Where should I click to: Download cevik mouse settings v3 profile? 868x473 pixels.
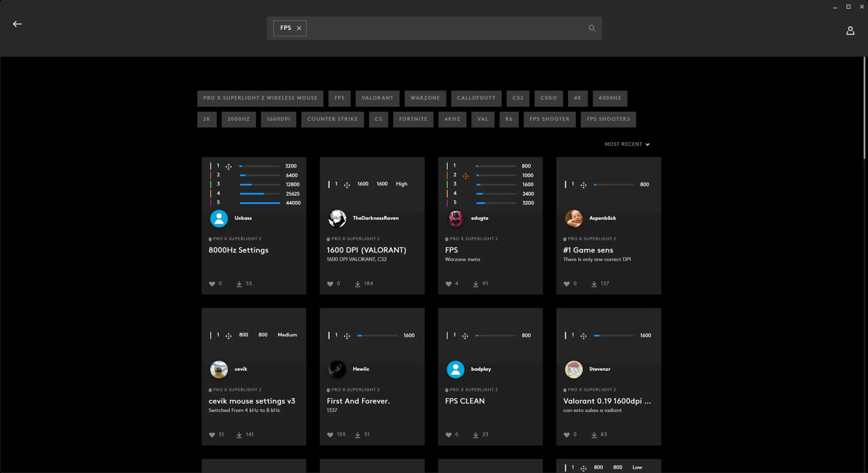point(239,435)
